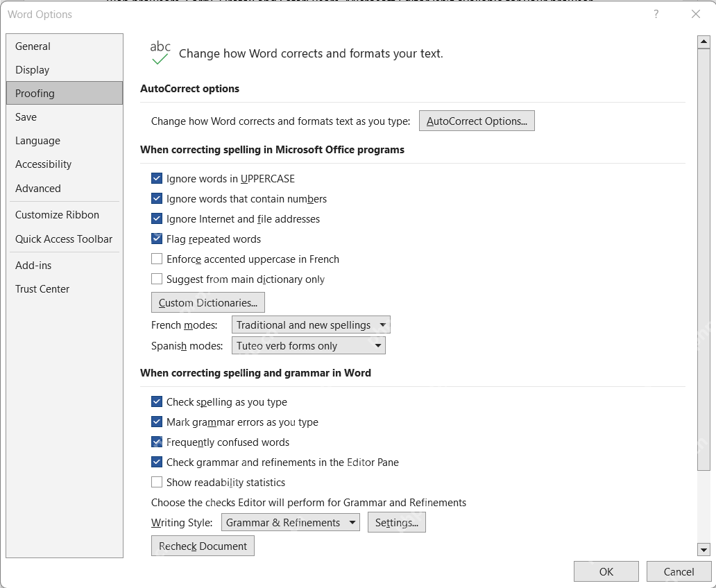The height and width of the screenshot is (588, 716).
Task: Click the Recheck Document button
Action: coord(203,546)
